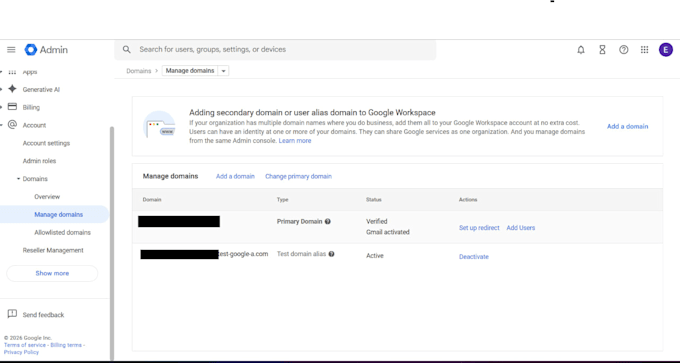Click the domain illustration in banner

(159, 124)
